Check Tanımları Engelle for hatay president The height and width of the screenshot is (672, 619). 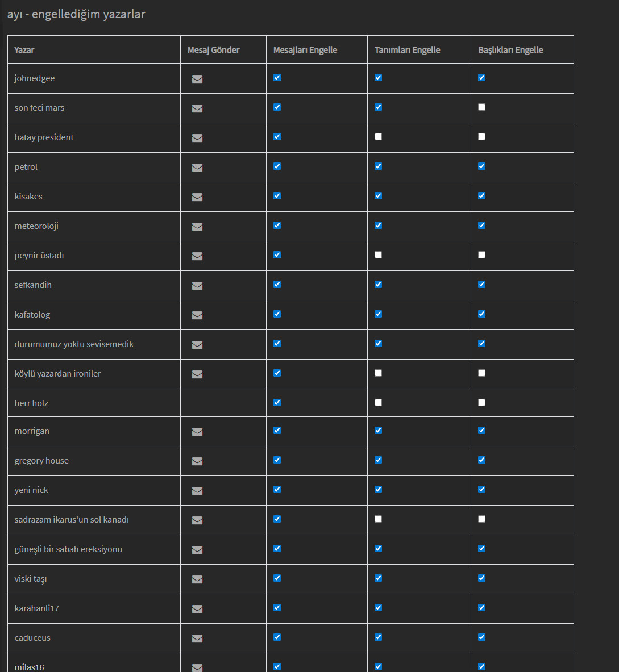click(379, 136)
